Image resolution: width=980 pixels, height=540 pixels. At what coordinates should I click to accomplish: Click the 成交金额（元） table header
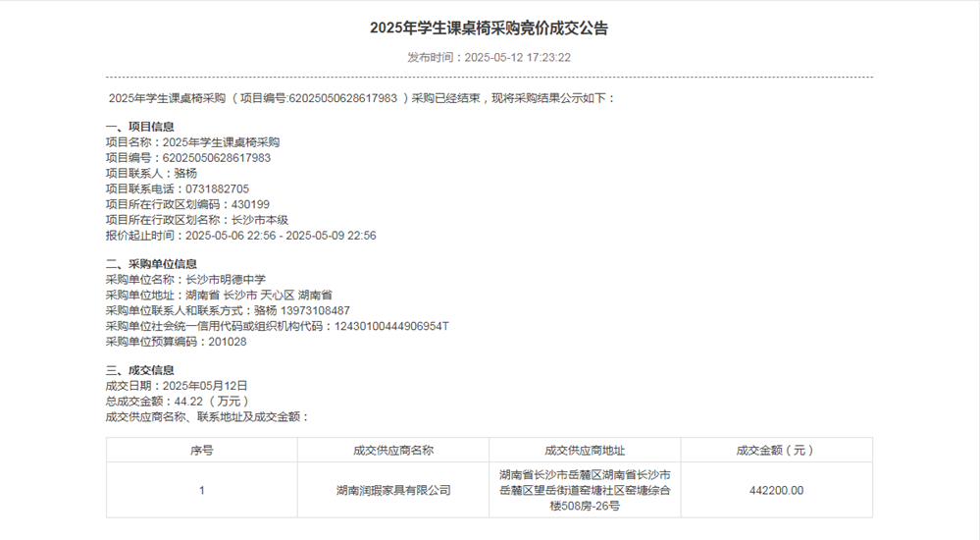[x=777, y=451]
